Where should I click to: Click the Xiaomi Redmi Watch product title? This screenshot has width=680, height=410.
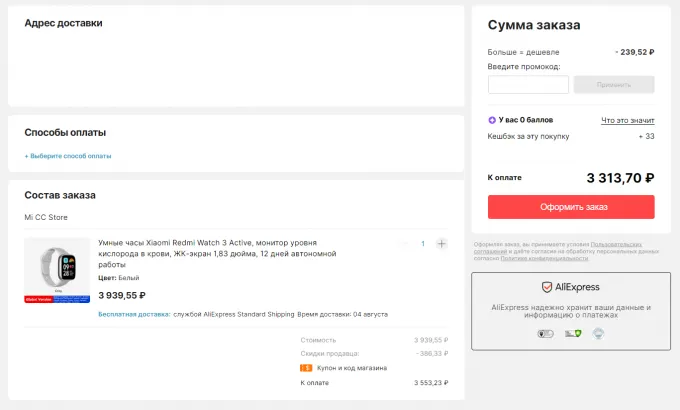[x=216, y=253]
